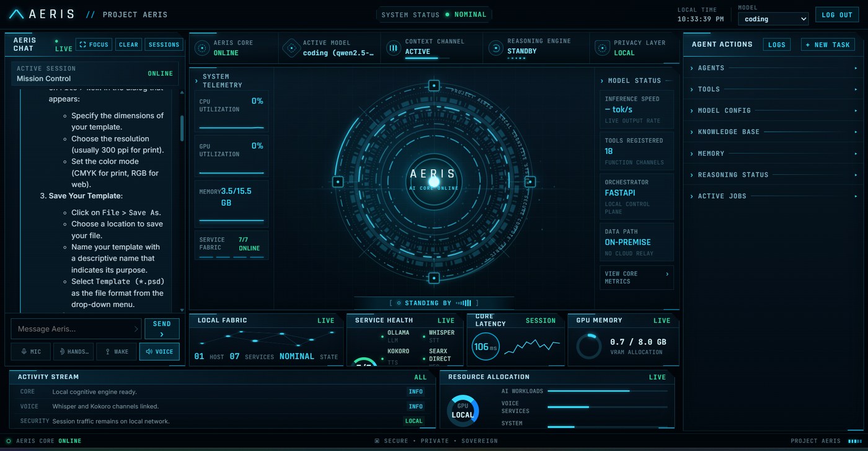
Task: Expand the TOOLS section
Action: pyautogui.click(x=774, y=89)
